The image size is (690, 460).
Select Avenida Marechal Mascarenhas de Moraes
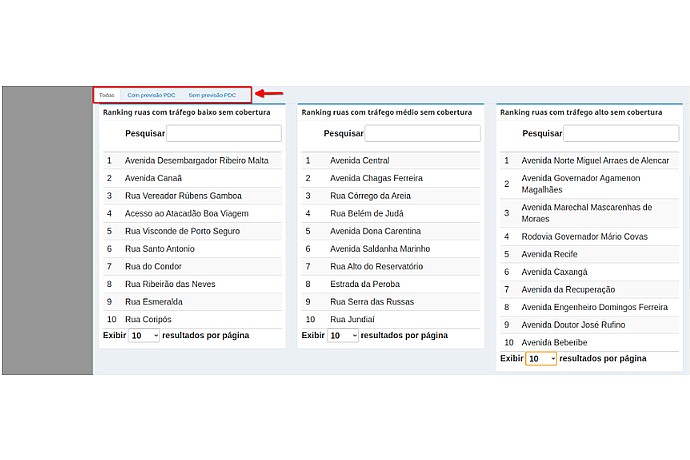589,213
